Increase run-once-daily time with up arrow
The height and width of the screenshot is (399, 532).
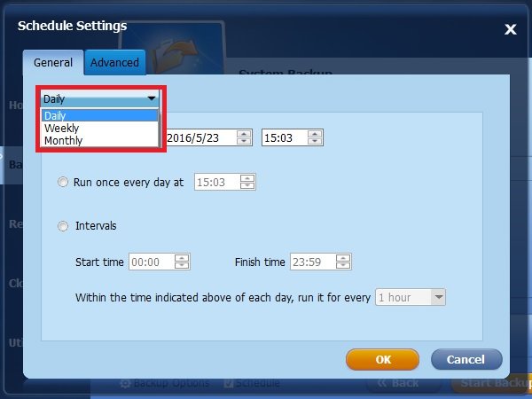tap(247, 178)
